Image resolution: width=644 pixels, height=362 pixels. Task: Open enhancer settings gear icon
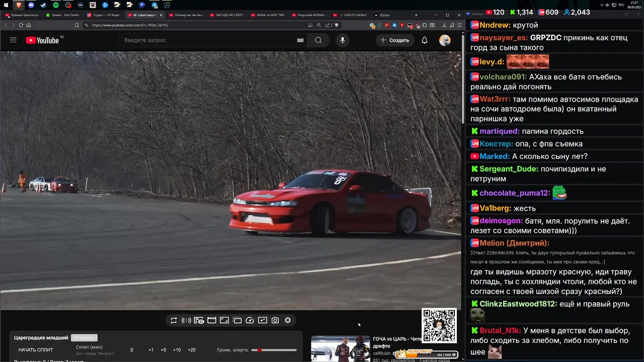pyautogui.click(x=288, y=320)
